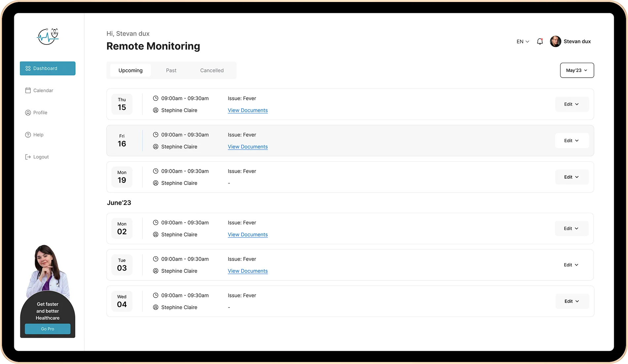Click the Logout icon in sidebar

click(28, 157)
